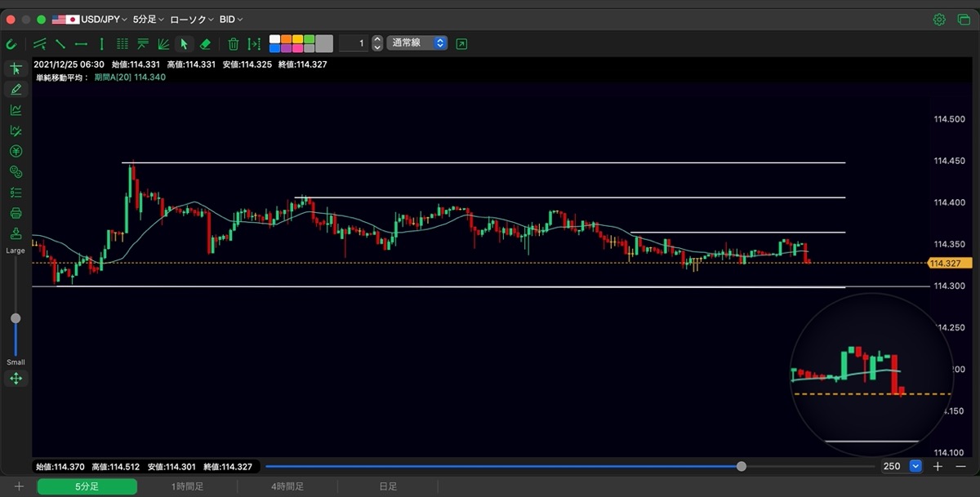Choose the vertical line drawing tool

click(x=101, y=44)
